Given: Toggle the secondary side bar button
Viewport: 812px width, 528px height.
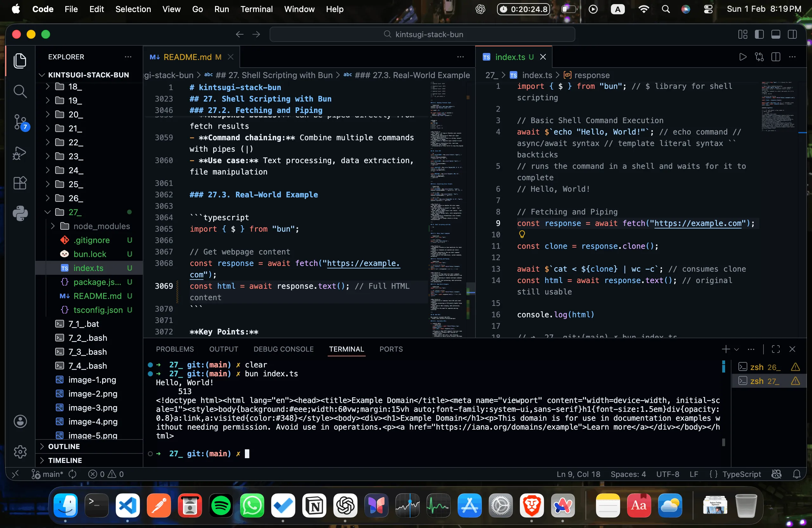Looking at the screenshot, I should (792, 35).
